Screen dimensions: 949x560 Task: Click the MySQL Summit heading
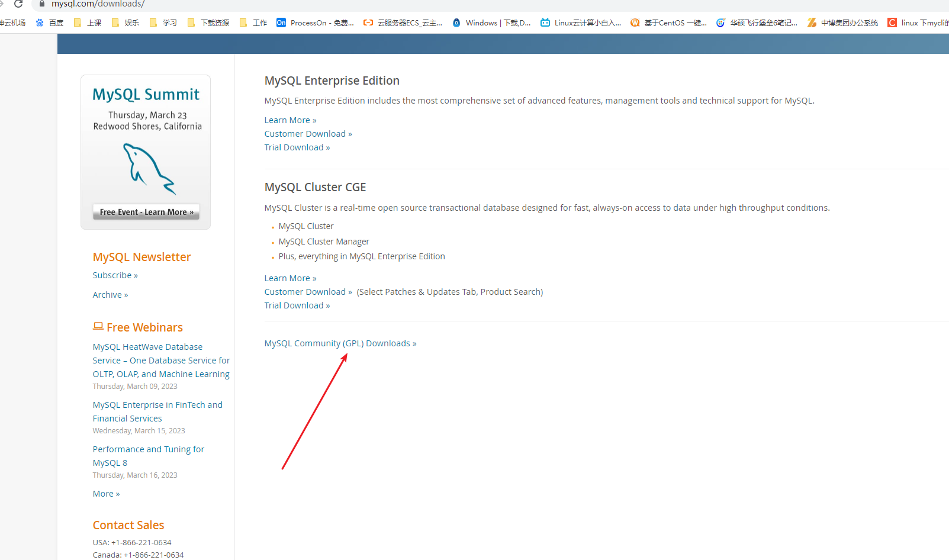click(x=146, y=95)
